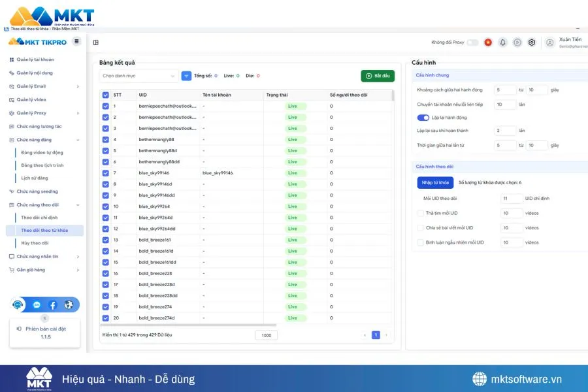Viewport: 588px width, 392px height.
Task: Open the "Chọn danh mục" dropdown
Action: (x=139, y=76)
